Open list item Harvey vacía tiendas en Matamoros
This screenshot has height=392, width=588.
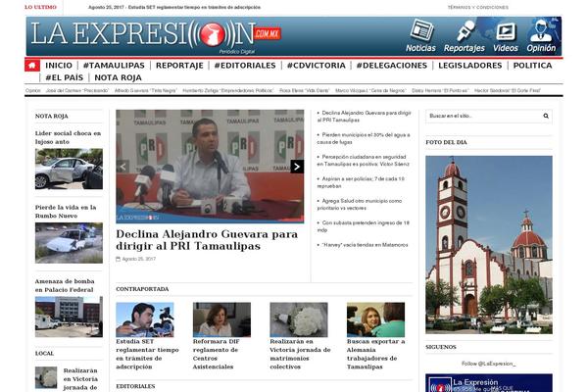pyautogui.click(x=363, y=245)
